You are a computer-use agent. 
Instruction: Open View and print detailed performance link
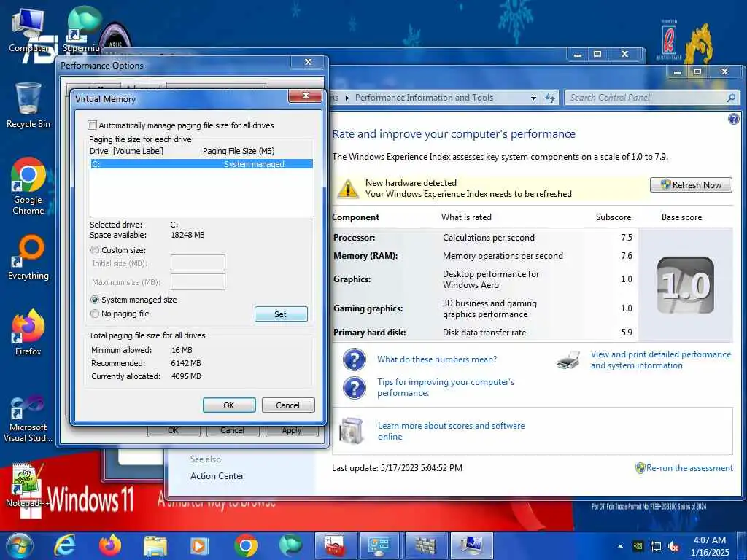661,359
